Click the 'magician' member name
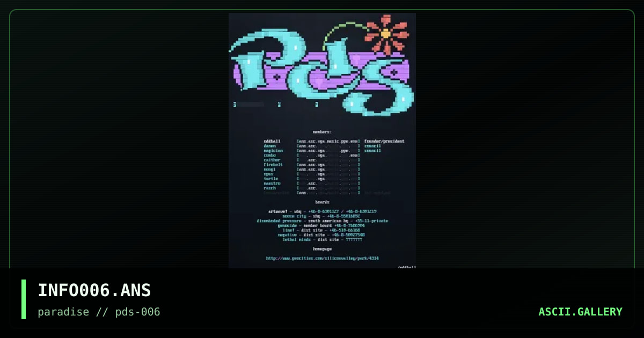Viewport: 644px width, 338px height. pos(273,151)
